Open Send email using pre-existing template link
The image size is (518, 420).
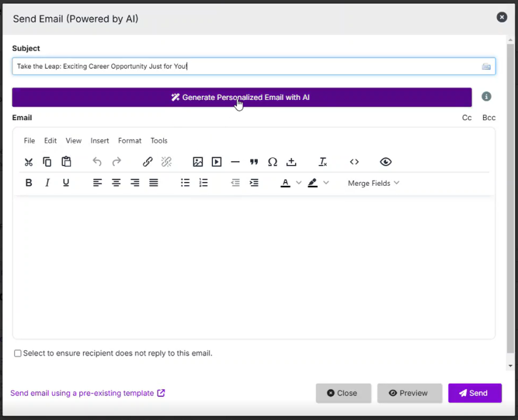pos(87,393)
